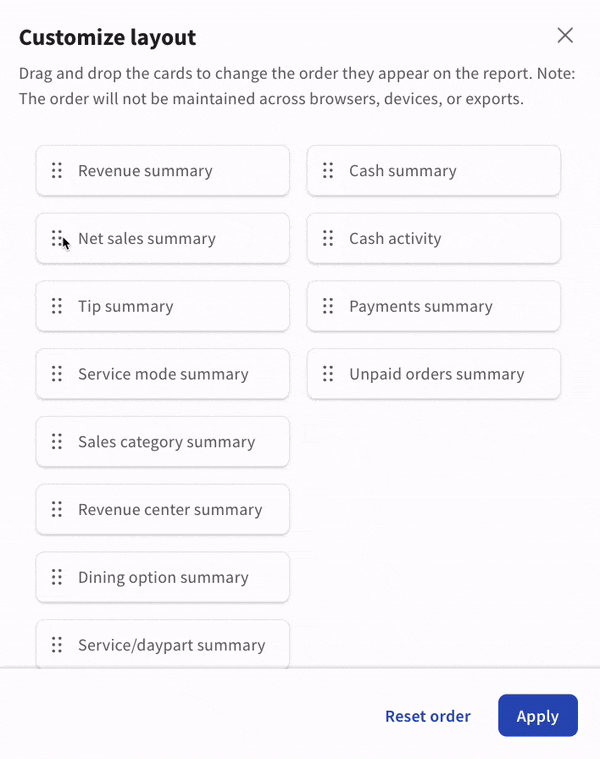Click the Sales category summary drag handle
The height and width of the screenshot is (759, 600).
point(57,442)
